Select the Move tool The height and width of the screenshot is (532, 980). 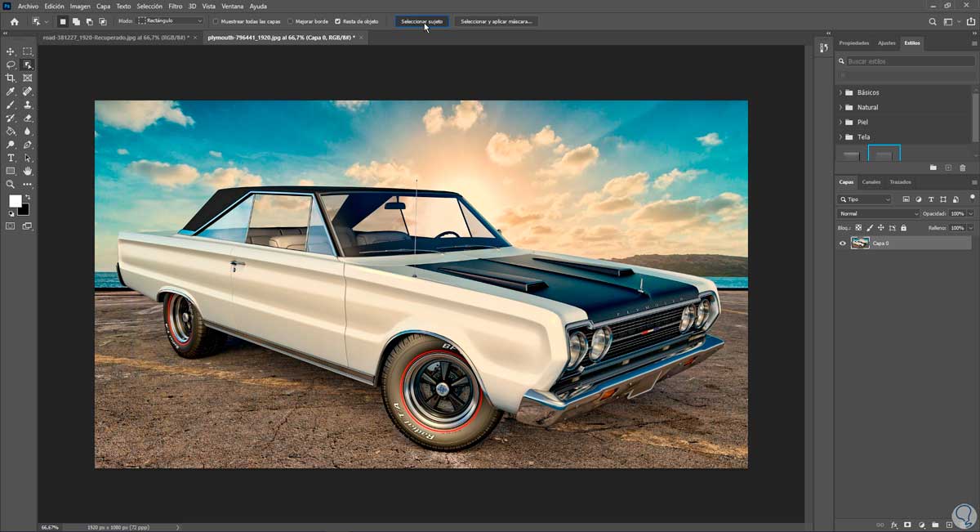11,51
